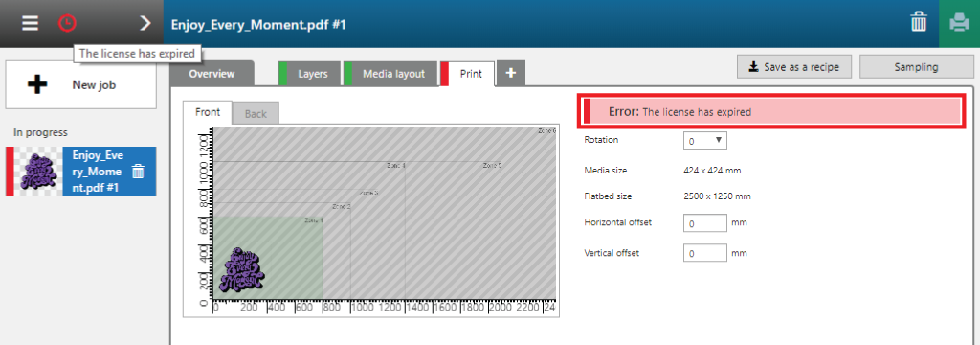
Task: Select the Back preview tab
Action: tap(256, 113)
